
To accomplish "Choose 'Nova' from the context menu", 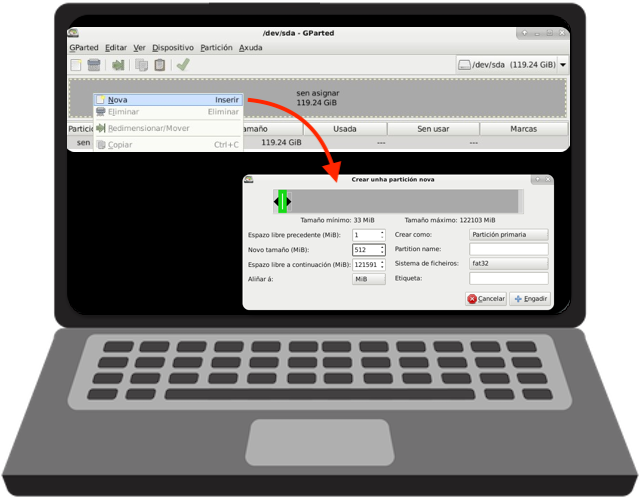I will pos(118,100).
